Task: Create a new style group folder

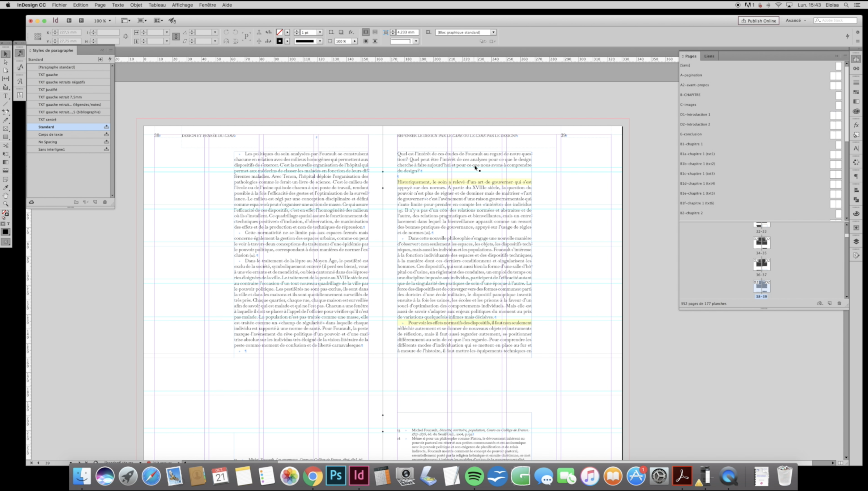Action: click(76, 202)
